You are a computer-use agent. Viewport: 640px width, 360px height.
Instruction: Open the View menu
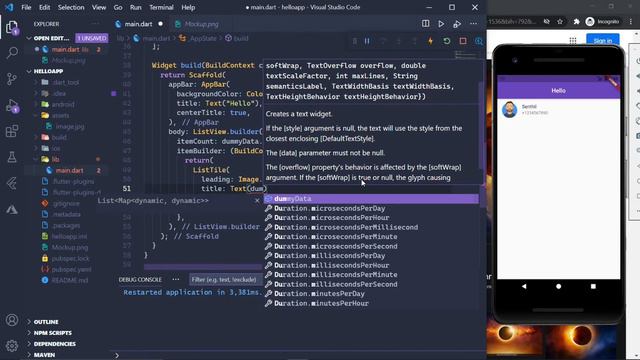click(99, 7)
